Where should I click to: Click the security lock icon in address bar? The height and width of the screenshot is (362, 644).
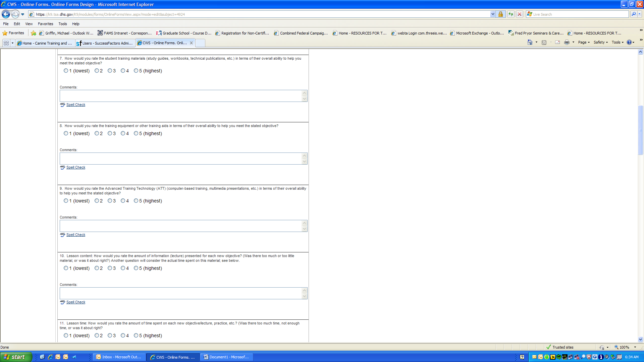500,14
